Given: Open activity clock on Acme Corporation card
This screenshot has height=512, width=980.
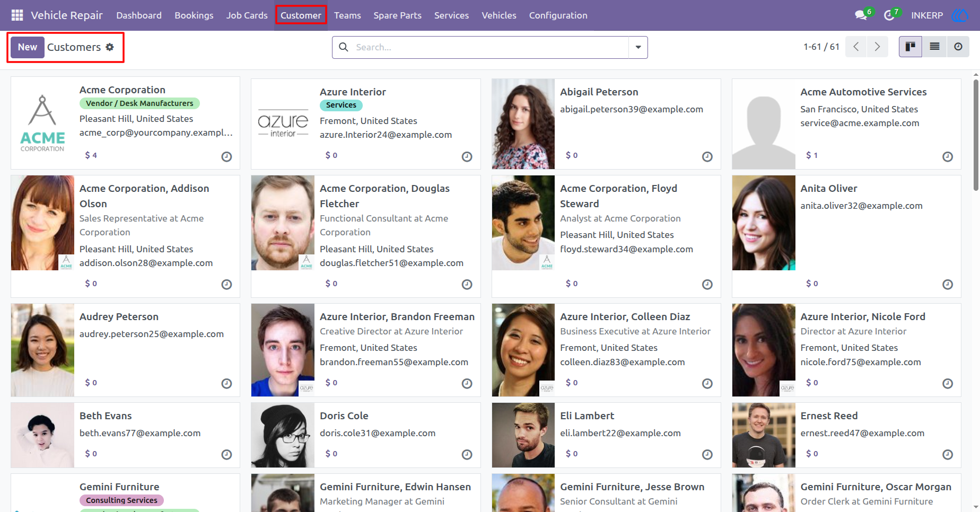Looking at the screenshot, I should click(226, 156).
